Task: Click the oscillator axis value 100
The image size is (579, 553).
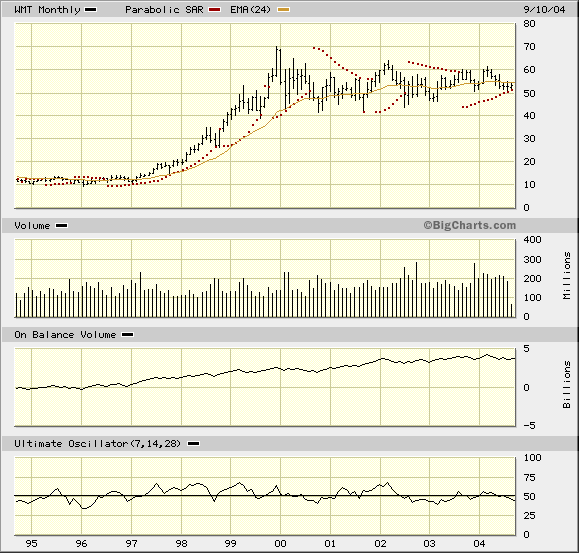Action: pyautogui.click(x=532, y=458)
